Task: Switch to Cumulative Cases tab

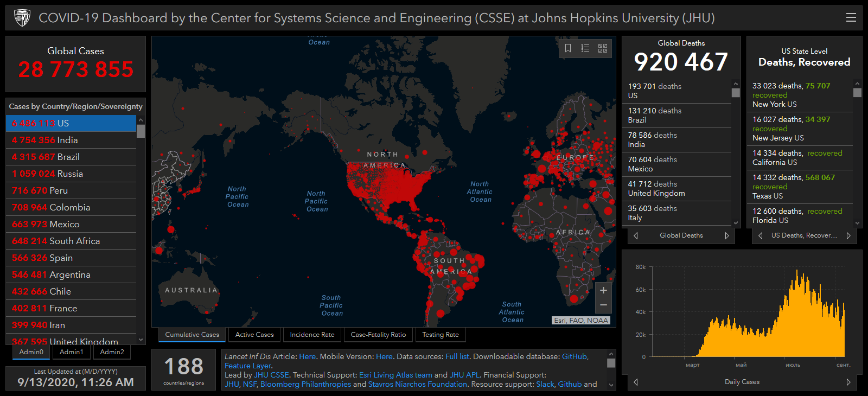Action: click(x=192, y=335)
